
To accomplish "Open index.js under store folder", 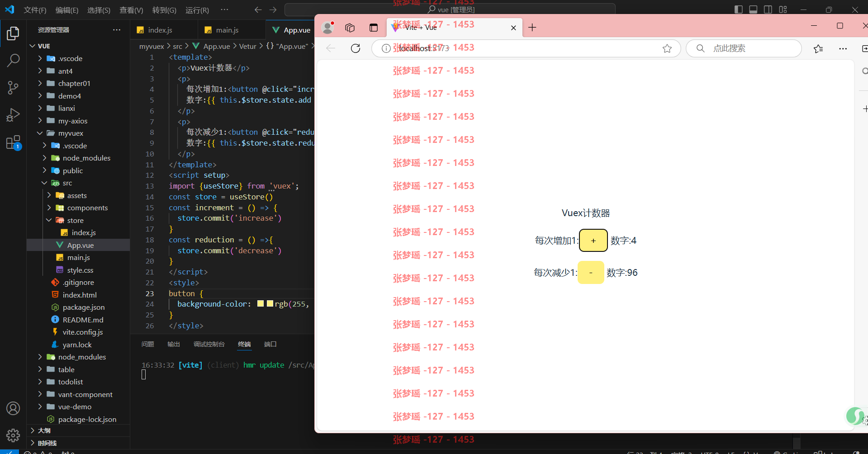I will [84, 232].
